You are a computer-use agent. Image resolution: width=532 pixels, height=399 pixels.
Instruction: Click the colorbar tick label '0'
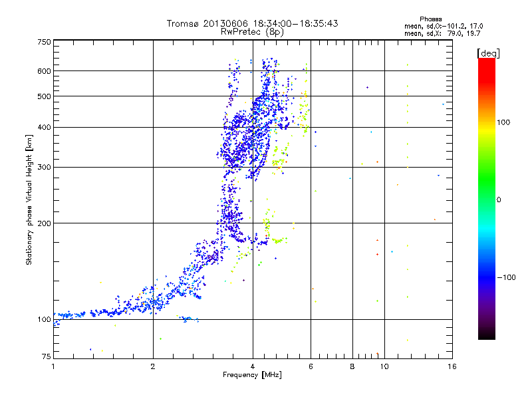[499, 200]
